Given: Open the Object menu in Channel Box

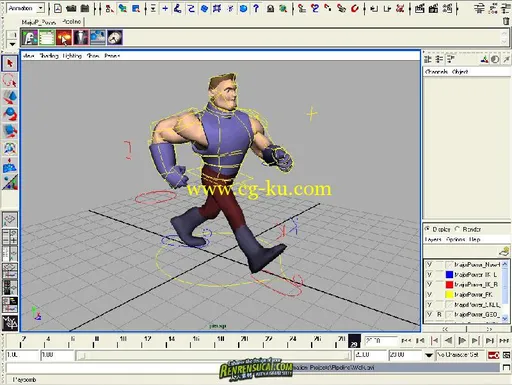Looking at the screenshot, I should tap(460, 72).
